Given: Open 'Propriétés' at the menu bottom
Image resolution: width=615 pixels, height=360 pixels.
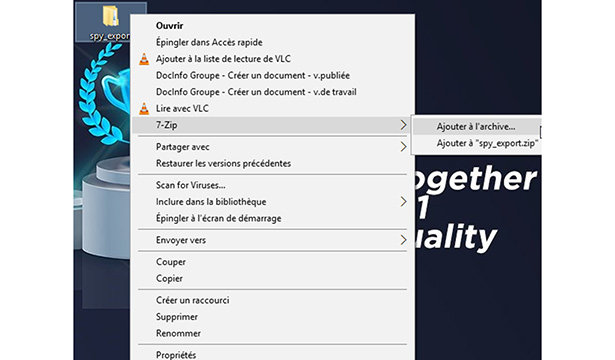Looking at the screenshot, I should [176, 355].
